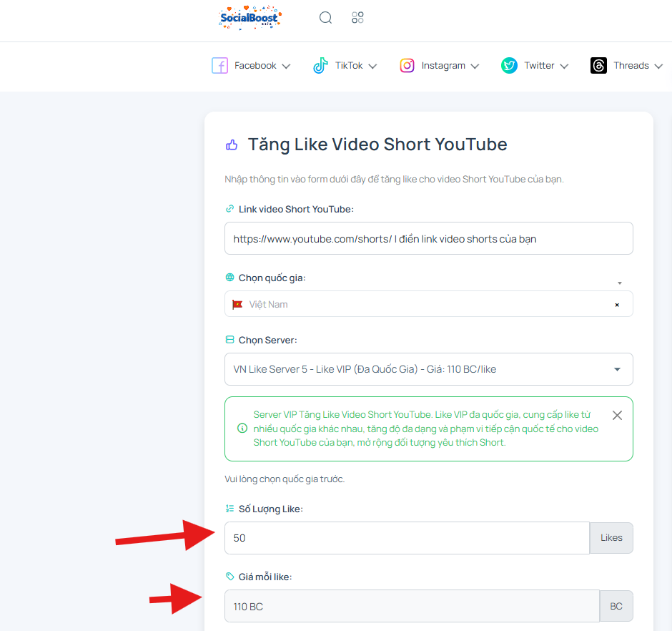
Task: Click the YouTube Shorts link input field
Action: 428,238
